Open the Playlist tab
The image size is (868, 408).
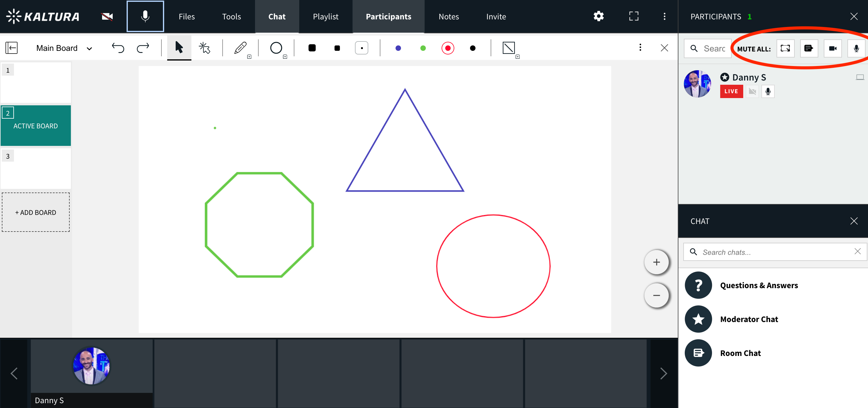[325, 16]
